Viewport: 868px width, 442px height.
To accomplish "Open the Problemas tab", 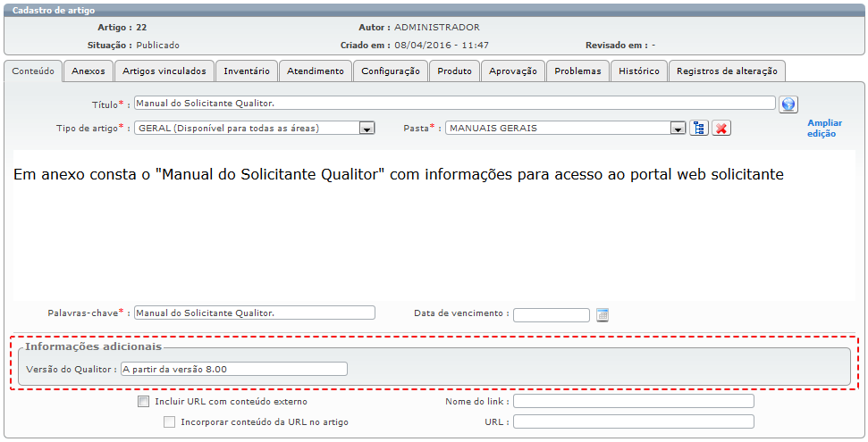I will click(577, 71).
